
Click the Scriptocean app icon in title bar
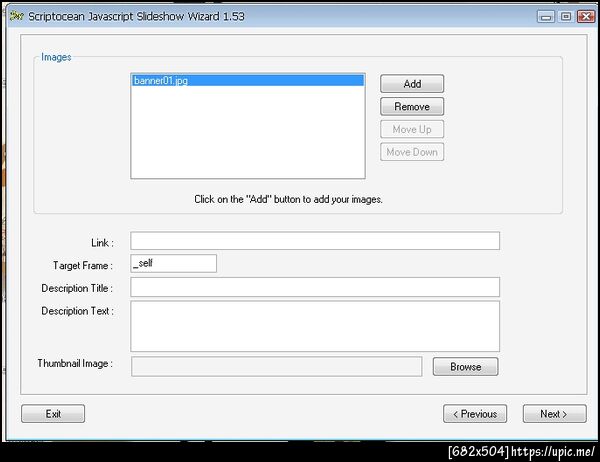click(16, 16)
